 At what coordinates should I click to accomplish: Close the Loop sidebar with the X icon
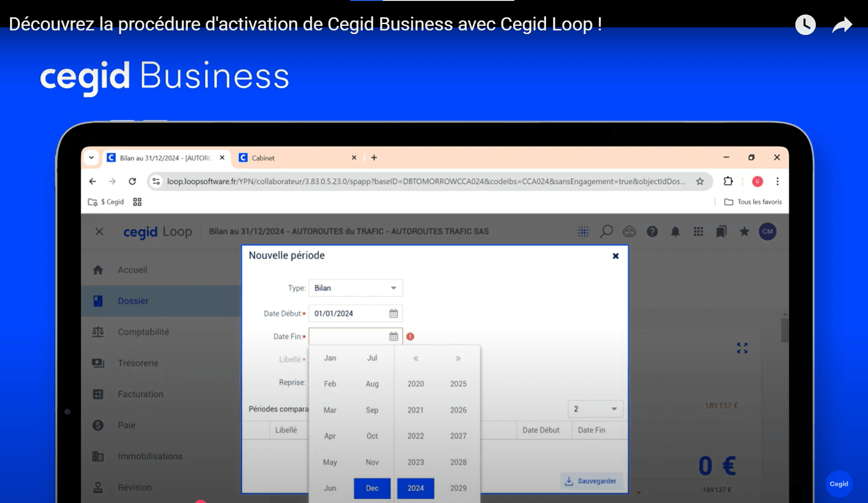[x=99, y=232]
